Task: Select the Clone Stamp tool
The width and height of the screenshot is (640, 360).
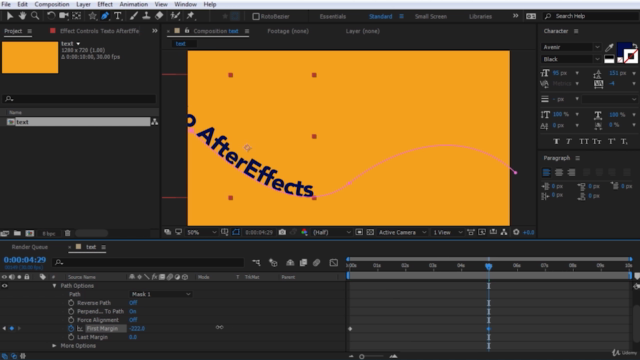Action: click(x=146, y=16)
